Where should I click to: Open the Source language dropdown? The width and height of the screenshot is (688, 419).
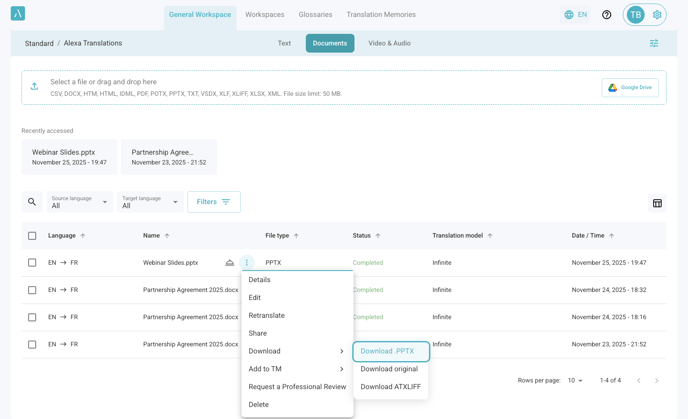(80, 202)
